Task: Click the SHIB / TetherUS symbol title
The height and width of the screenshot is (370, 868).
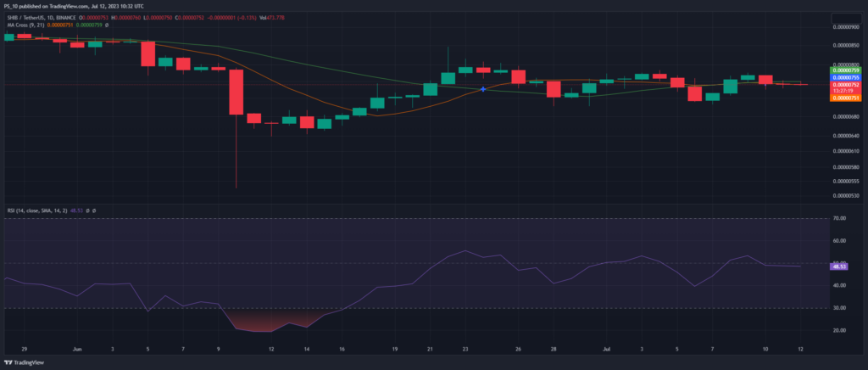Action: point(27,17)
